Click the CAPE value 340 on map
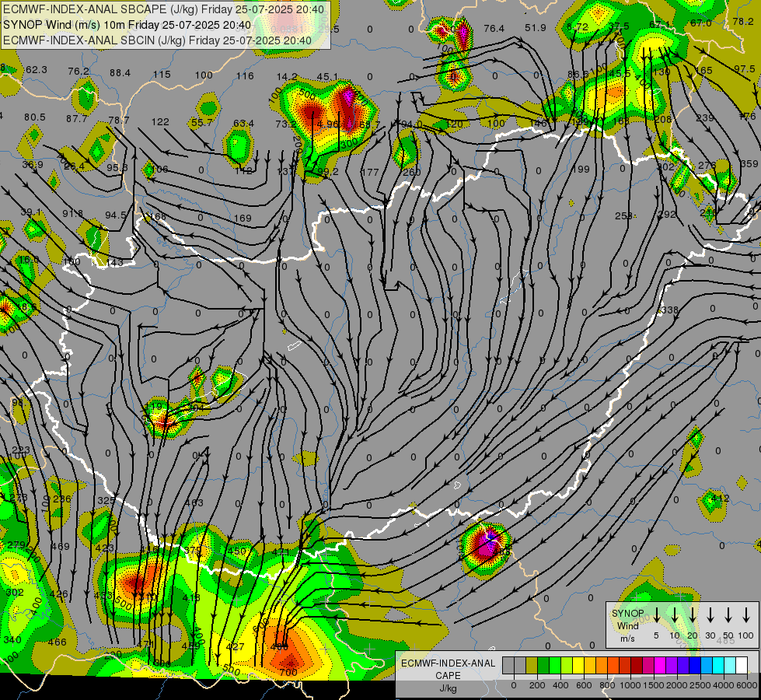Viewport: 761px width, 700px height. point(12,640)
